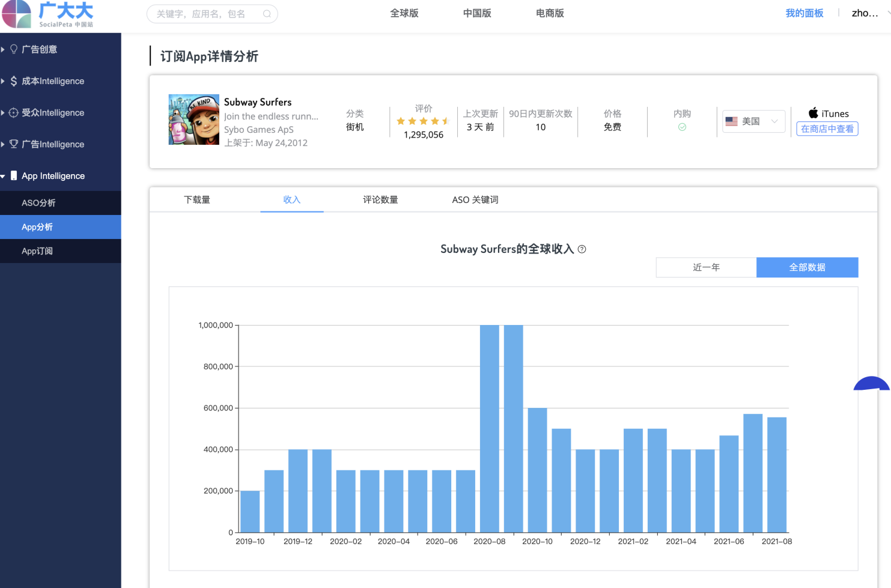Click the dollar icon for 成本Intelligence
Viewport: 891px width, 588px height.
pos(14,81)
